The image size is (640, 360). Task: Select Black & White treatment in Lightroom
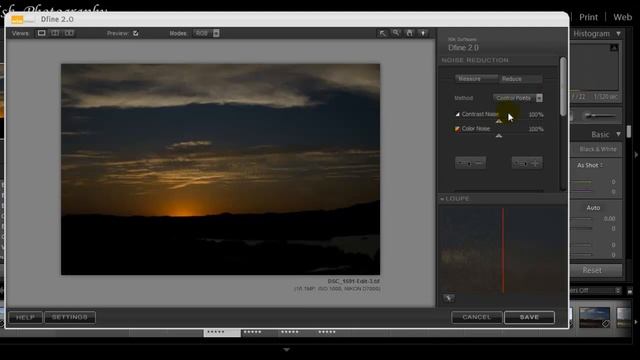[598, 149]
